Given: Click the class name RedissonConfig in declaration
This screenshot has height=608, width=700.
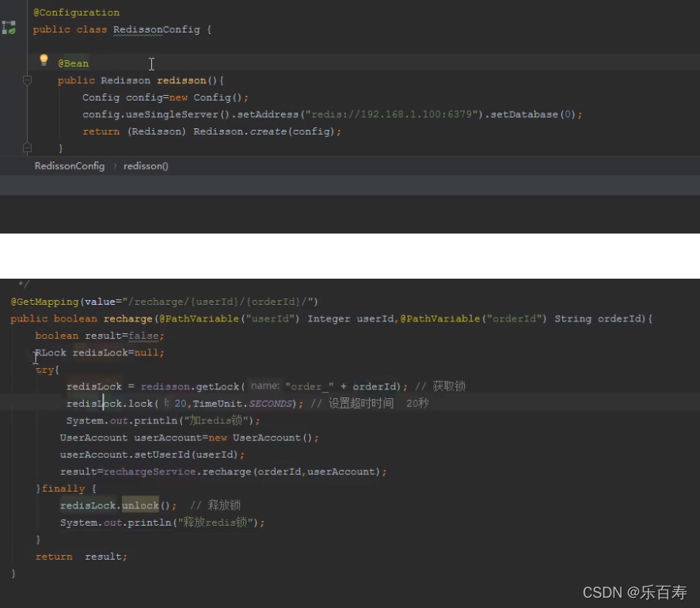Looking at the screenshot, I should 156,29.
